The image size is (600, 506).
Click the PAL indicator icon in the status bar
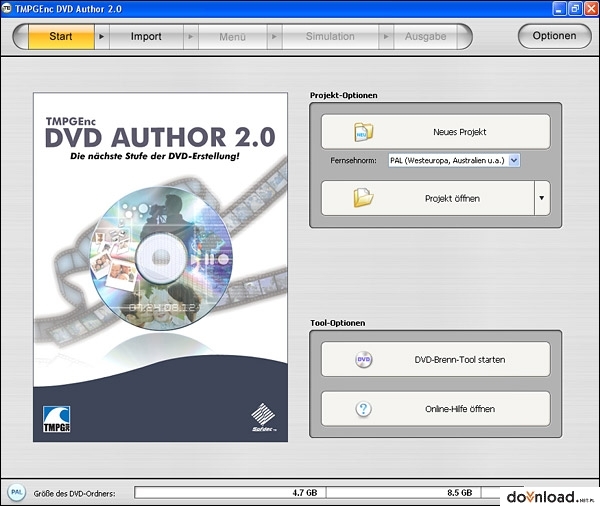pyautogui.click(x=16, y=492)
